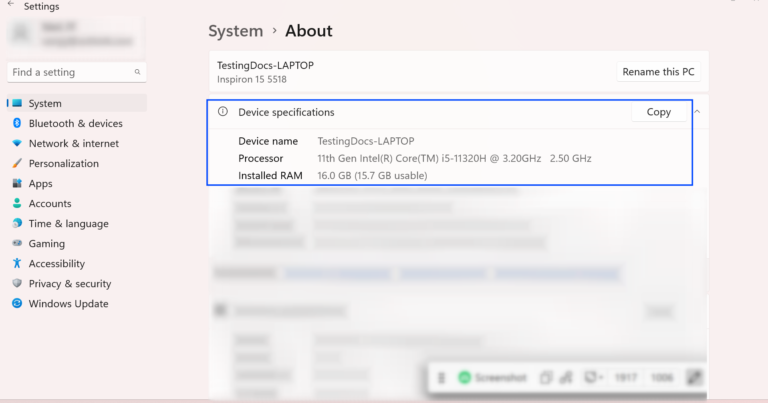Open Personalization settings
The image size is (768, 403).
click(x=77, y=164)
